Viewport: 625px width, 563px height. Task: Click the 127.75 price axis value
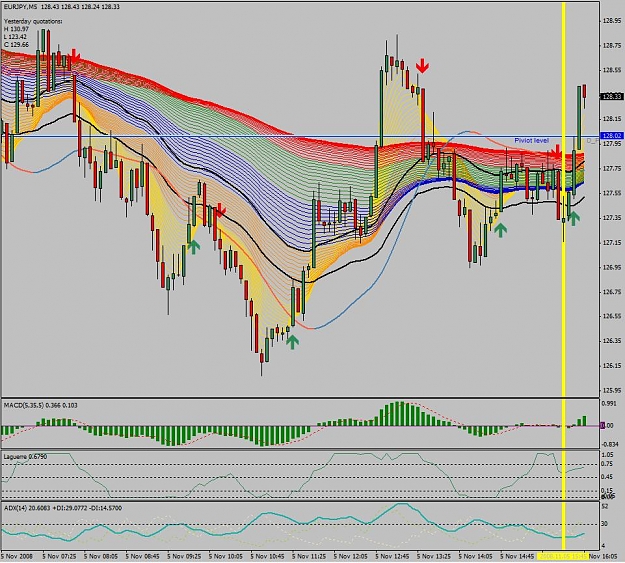612,169
